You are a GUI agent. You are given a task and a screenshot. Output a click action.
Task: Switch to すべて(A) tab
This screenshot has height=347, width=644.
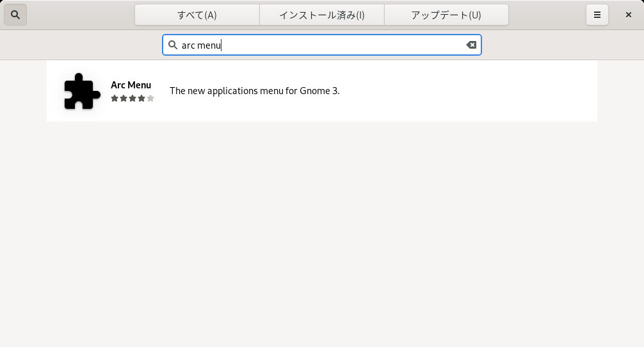tap(197, 15)
